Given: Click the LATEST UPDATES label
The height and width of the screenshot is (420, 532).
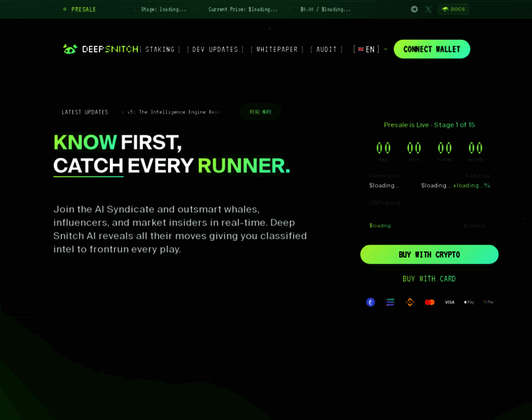Looking at the screenshot, I should [x=85, y=112].
